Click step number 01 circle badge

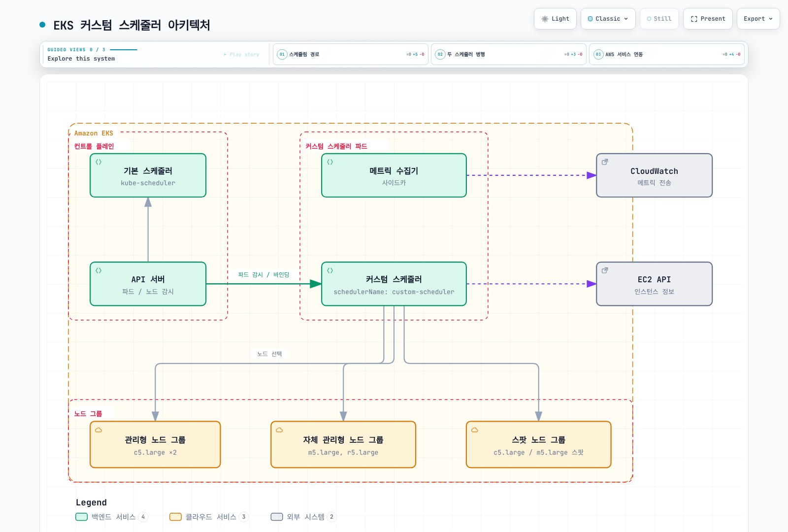click(282, 54)
